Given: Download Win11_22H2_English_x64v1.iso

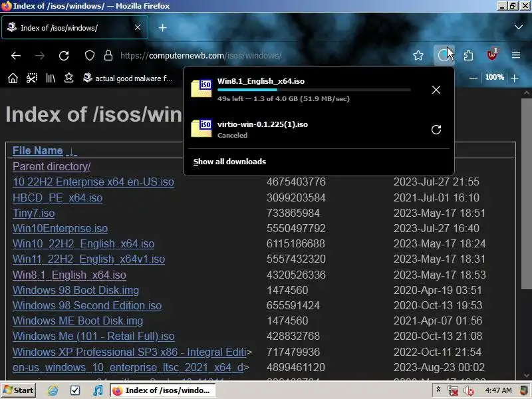Looking at the screenshot, I should click(x=89, y=259).
